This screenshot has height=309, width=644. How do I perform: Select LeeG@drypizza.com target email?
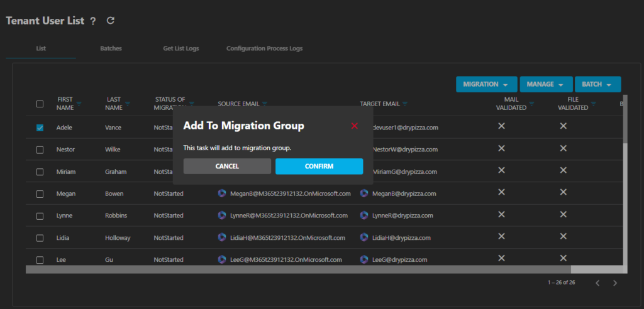pos(399,260)
